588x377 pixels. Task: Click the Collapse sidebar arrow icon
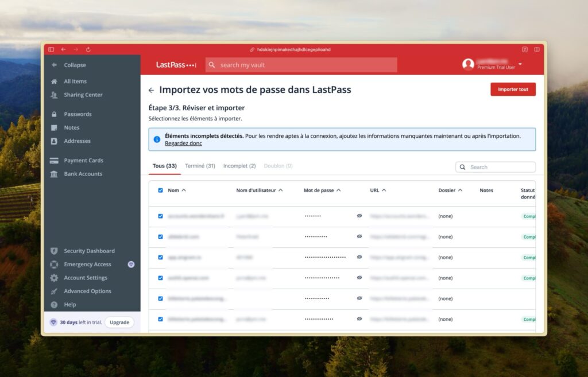55,65
